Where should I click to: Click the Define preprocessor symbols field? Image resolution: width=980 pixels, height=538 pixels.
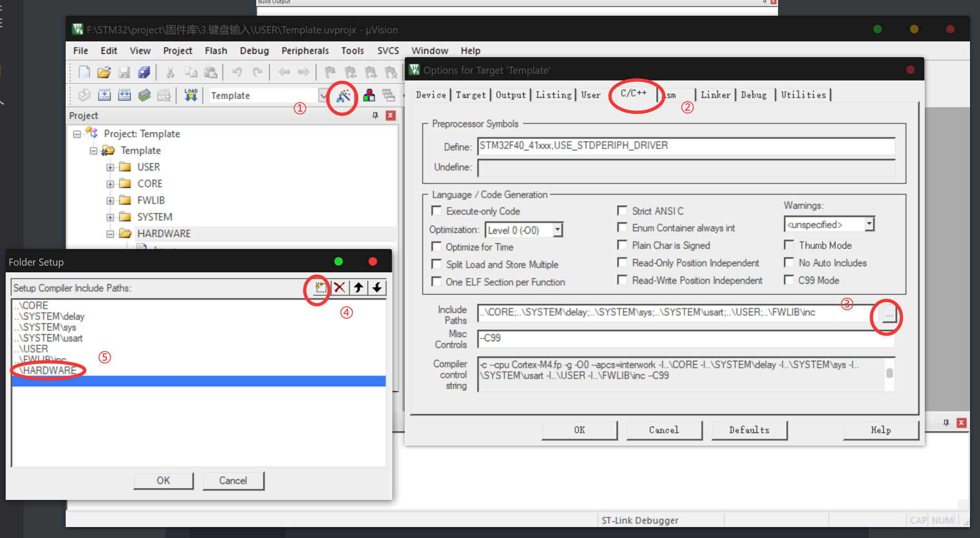(x=686, y=146)
